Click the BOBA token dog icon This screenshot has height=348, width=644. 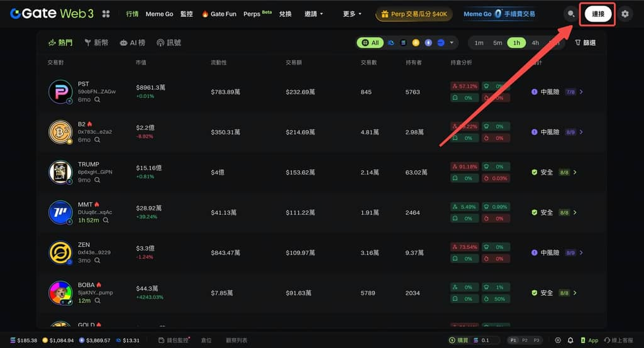61,293
